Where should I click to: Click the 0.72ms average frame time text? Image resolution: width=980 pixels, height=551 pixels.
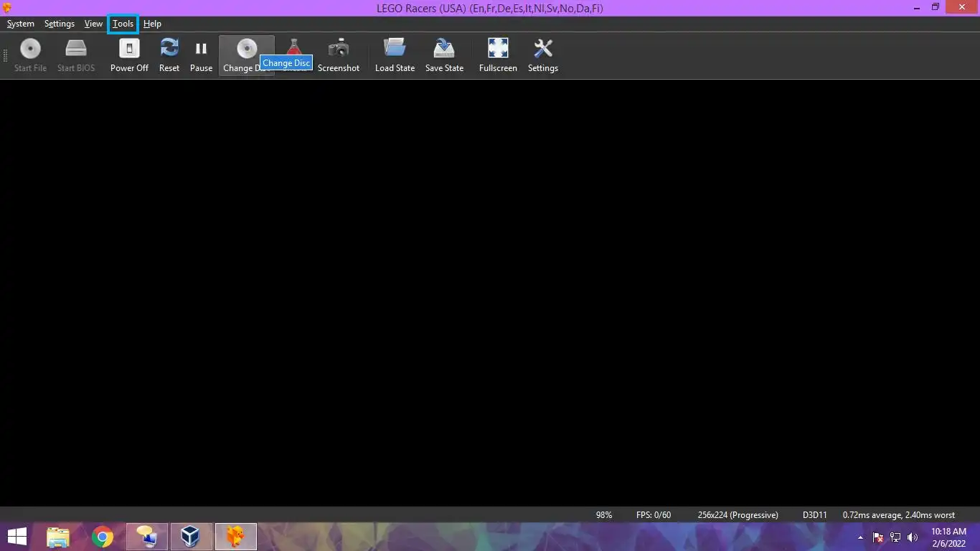click(899, 515)
